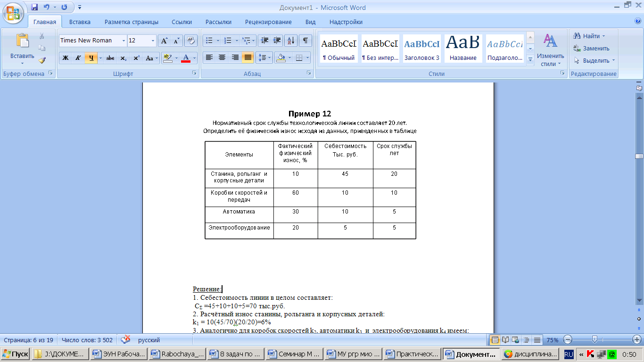The image size is (644, 362).
Task: Align text right
Action: (x=235, y=58)
